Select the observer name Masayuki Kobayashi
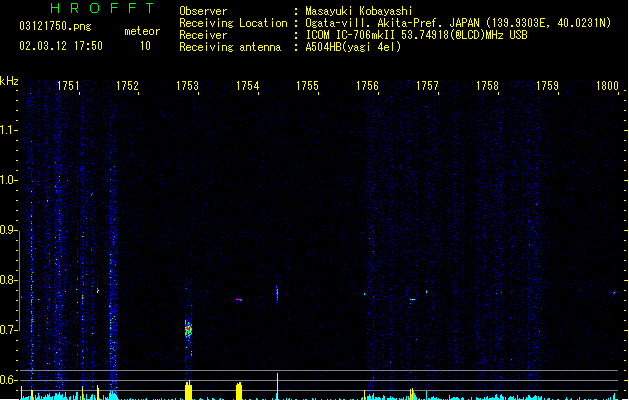Viewport: 629px width, 400px height. pos(359,11)
